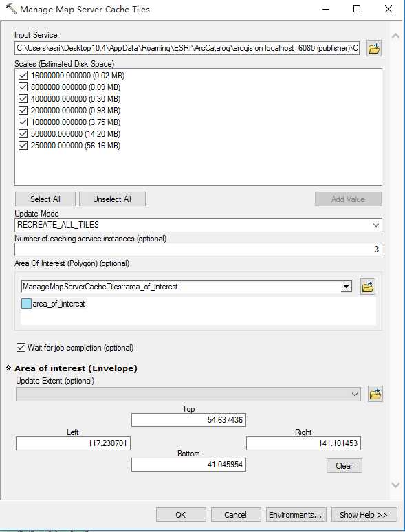
Task: Browse for Input Service folder icon
Action: point(374,49)
